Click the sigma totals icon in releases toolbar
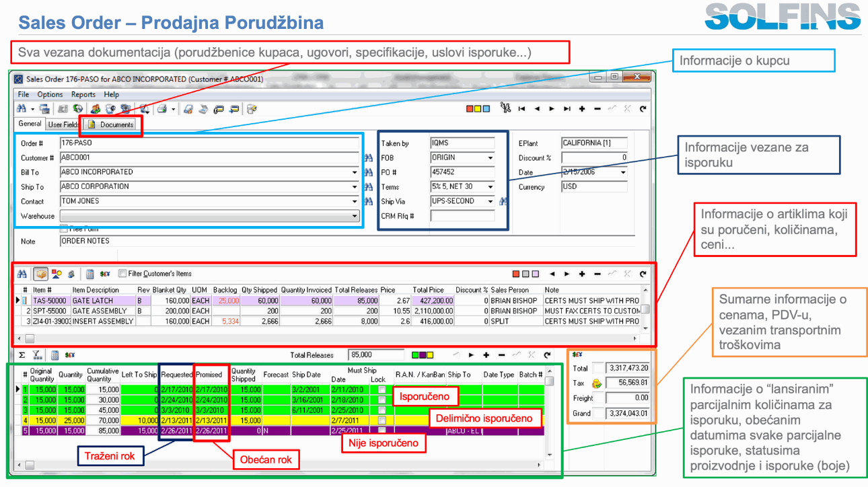 tap(22, 354)
